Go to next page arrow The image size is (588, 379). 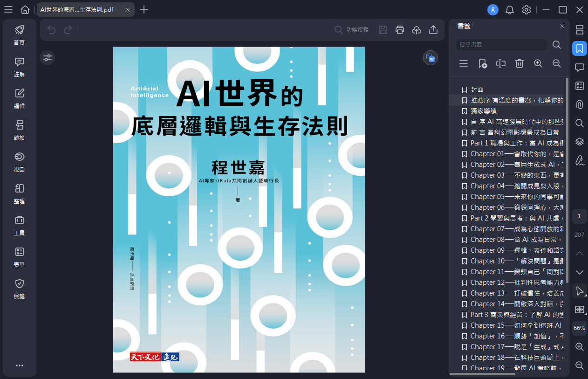(580, 272)
